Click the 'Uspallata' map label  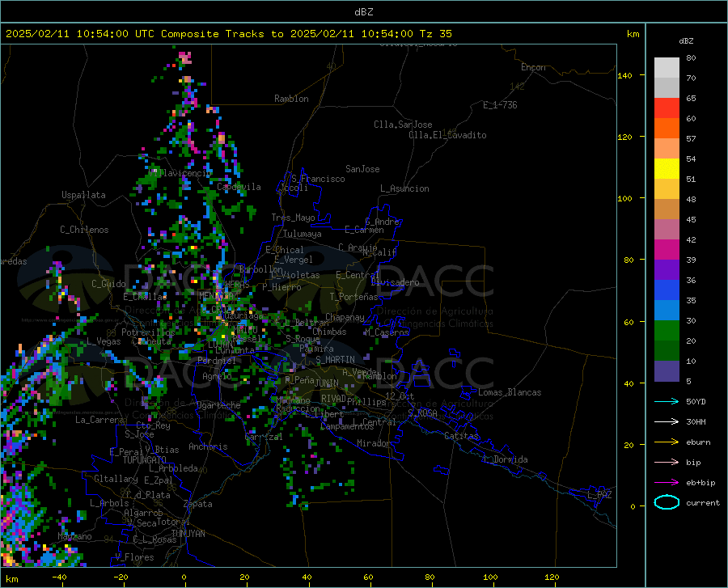point(83,195)
